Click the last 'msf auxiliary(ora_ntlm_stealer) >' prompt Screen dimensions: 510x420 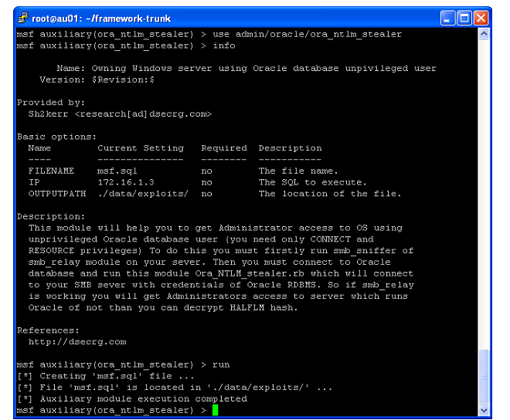111,410
